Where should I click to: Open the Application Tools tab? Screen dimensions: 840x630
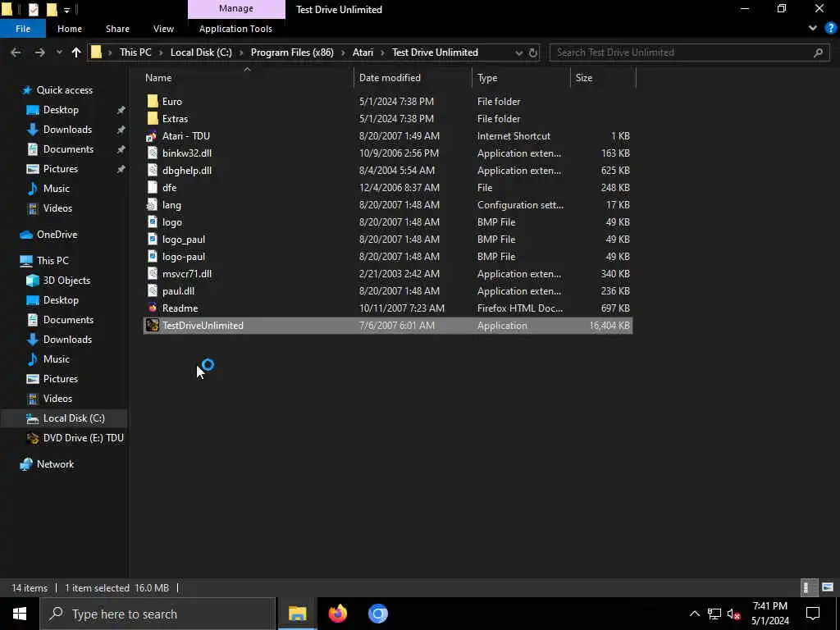click(x=235, y=29)
